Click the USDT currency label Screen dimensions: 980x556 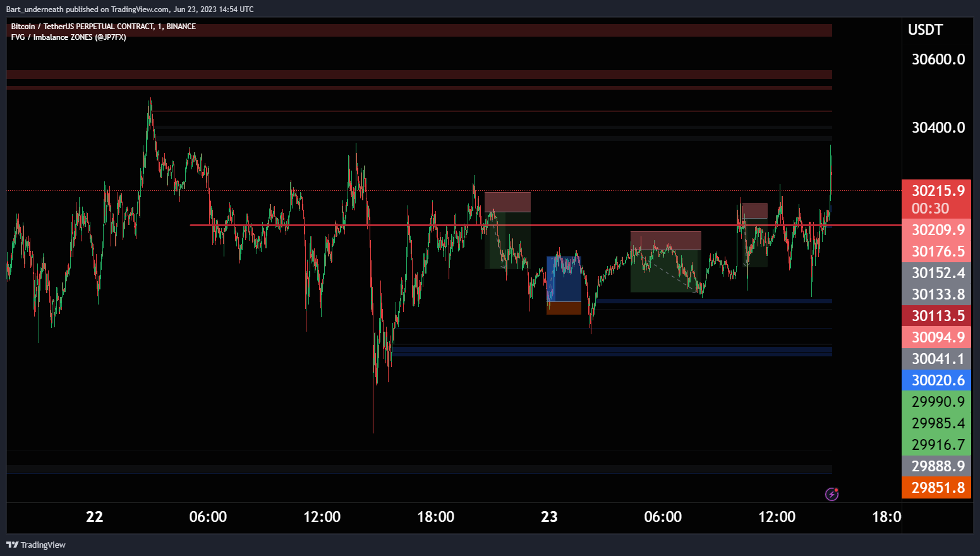[925, 30]
